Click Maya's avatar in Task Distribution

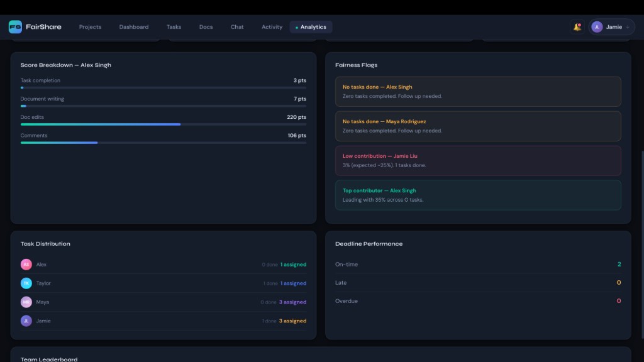[26, 302]
